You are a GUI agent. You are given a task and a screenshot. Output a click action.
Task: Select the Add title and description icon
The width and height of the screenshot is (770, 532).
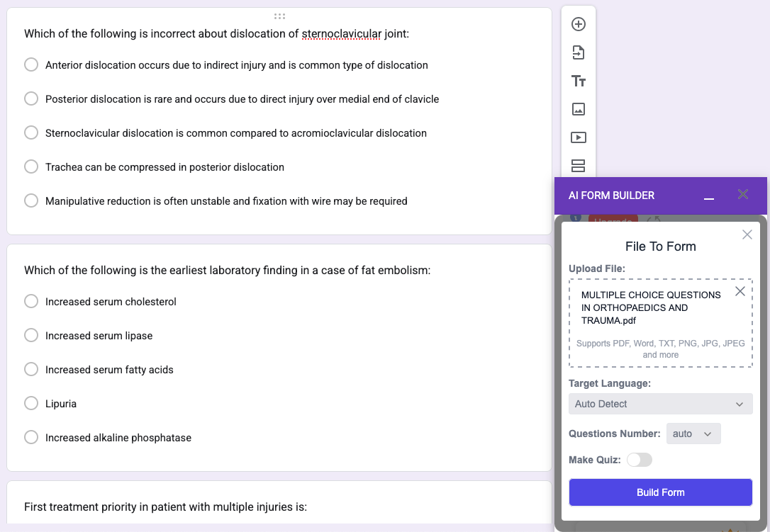click(x=578, y=81)
